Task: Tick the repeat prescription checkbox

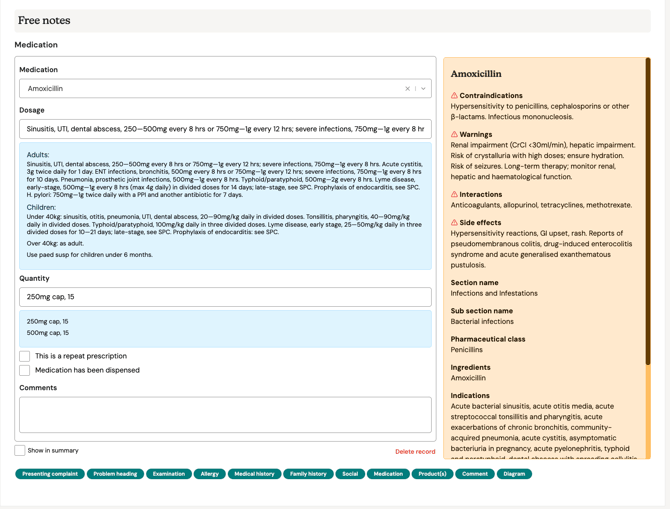Action: click(25, 356)
